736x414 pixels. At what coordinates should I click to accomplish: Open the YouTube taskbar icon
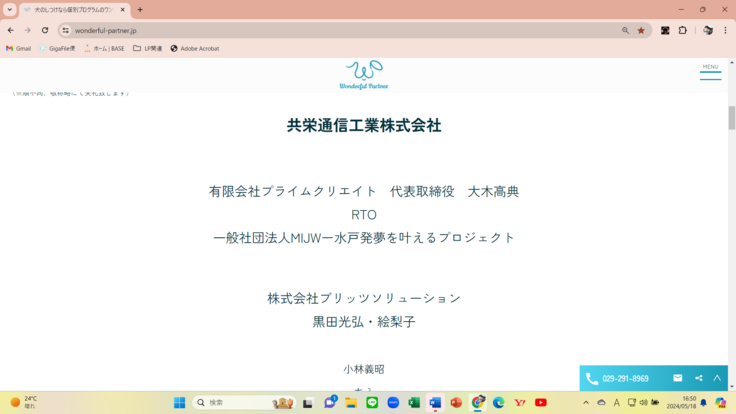point(541,402)
